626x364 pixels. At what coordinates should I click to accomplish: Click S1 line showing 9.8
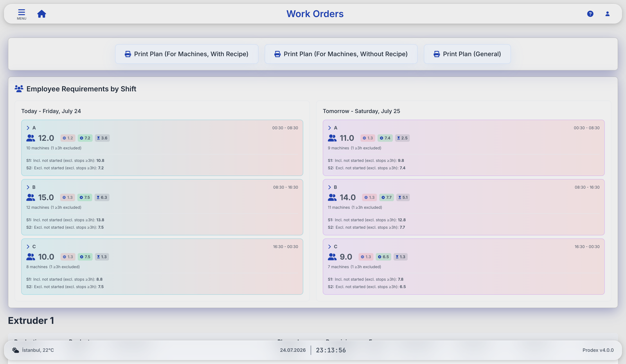click(x=366, y=161)
